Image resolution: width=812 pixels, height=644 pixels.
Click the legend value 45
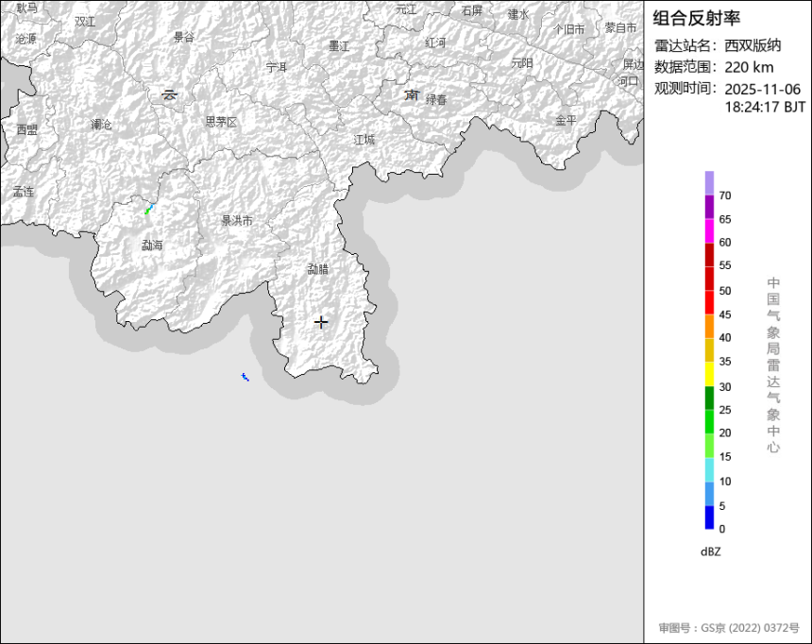(725, 315)
